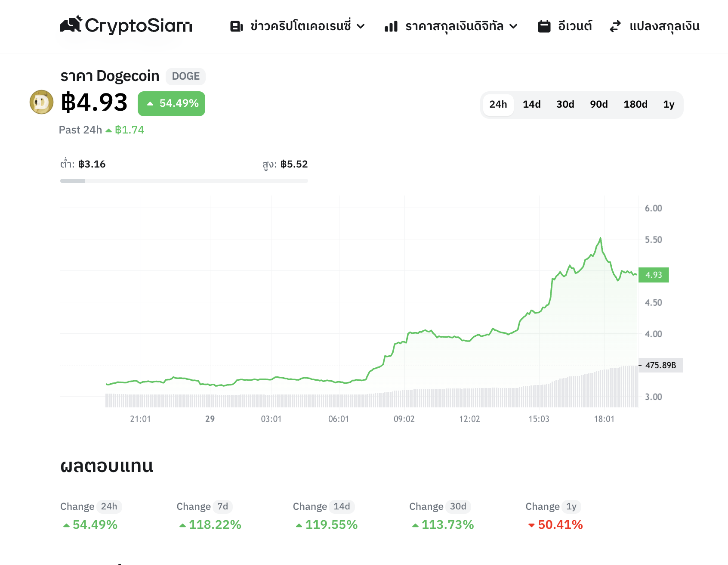
Task: Click the 5.50 price axis label
Action: point(653,240)
